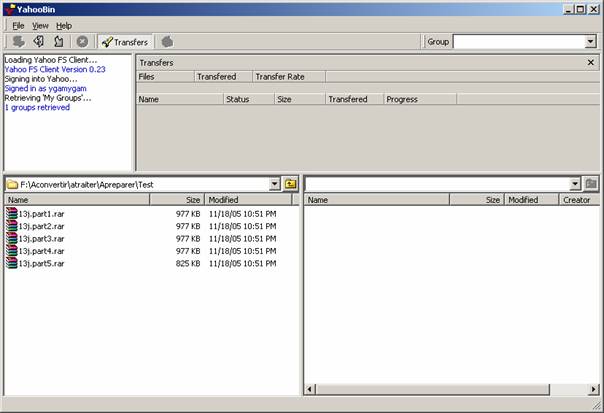Click the Size header in Transfers list
This screenshot has height=413, width=604.
pyautogui.click(x=300, y=99)
